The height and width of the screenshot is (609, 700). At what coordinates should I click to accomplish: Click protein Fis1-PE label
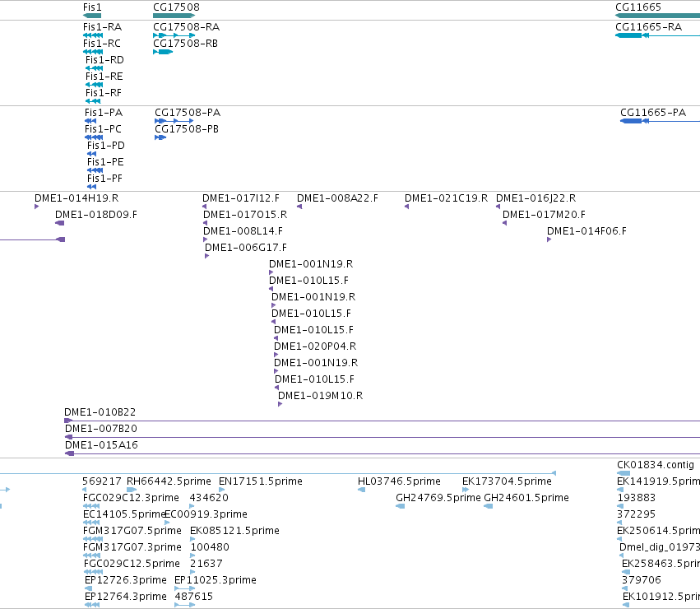pyautogui.click(x=105, y=162)
